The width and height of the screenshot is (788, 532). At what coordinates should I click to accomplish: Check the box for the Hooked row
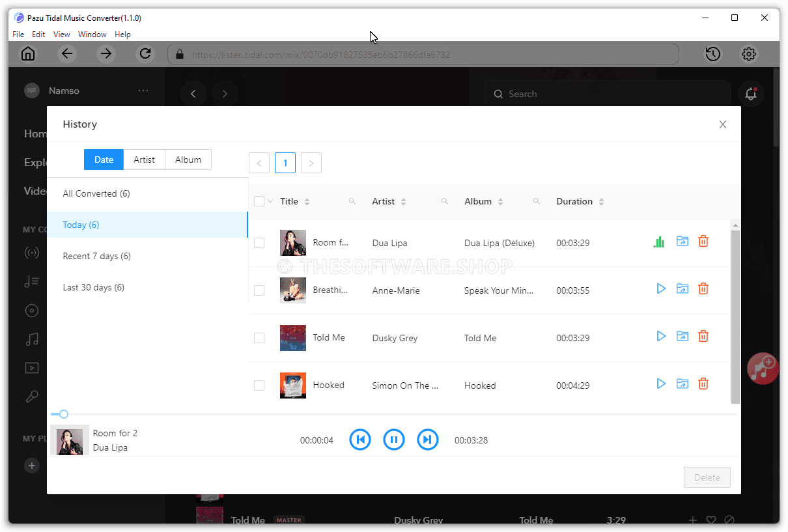coord(259,385)
